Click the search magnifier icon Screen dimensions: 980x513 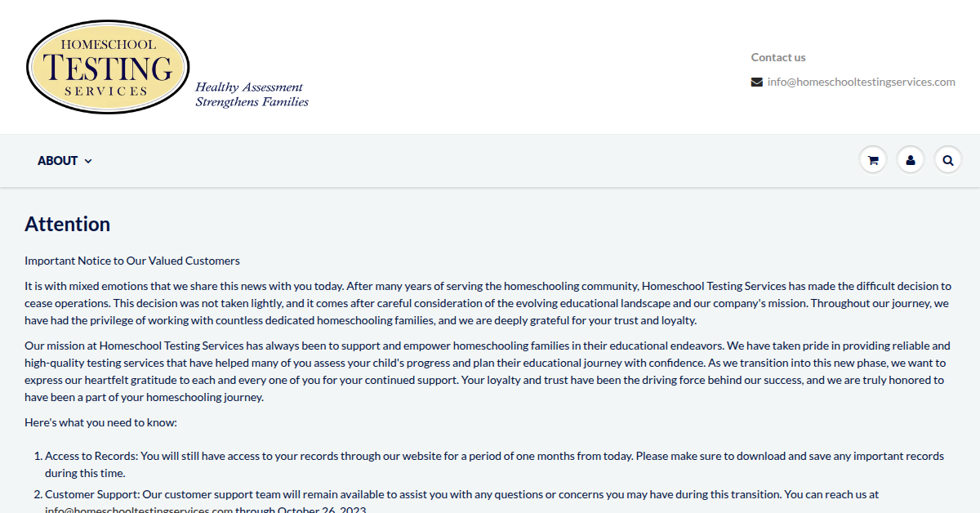point(948,160)
